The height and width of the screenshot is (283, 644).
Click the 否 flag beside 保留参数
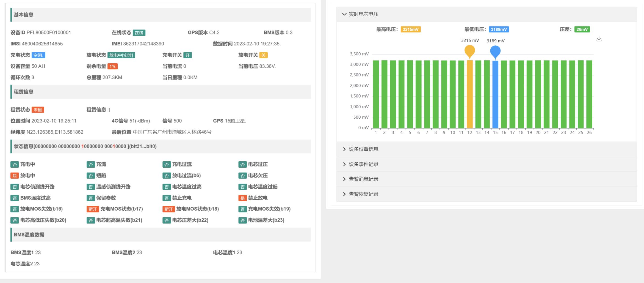(x=91, y=198)
